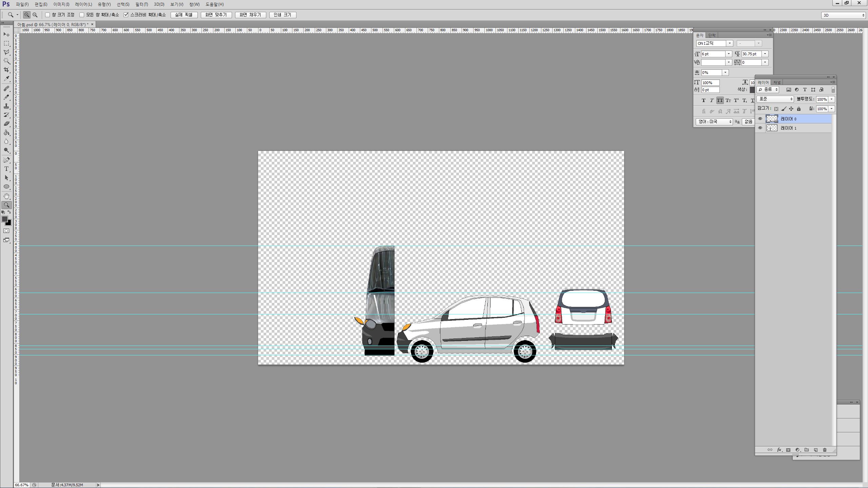Click the 인쇄 크기 button
Screen dimensions: 868x488
coord(283,15)
